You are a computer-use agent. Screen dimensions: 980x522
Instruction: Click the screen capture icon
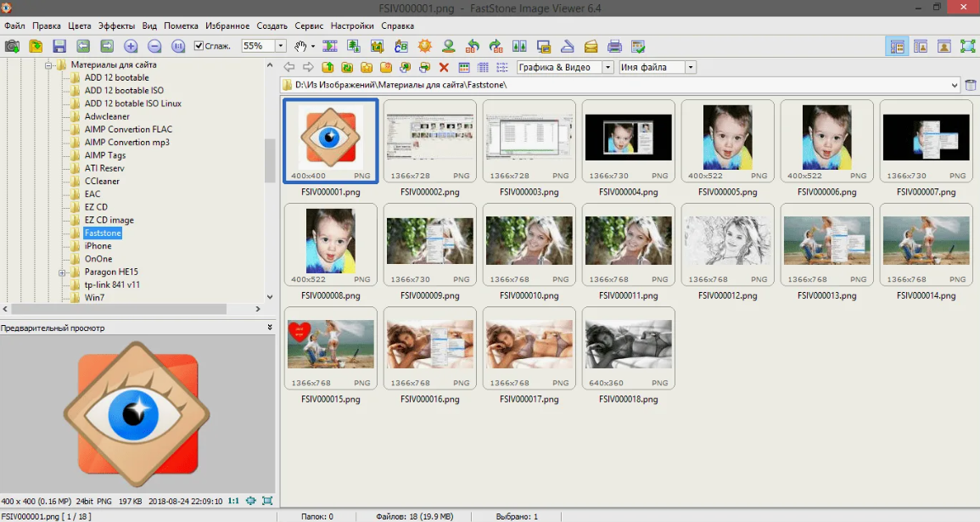[x=543, y=47]
